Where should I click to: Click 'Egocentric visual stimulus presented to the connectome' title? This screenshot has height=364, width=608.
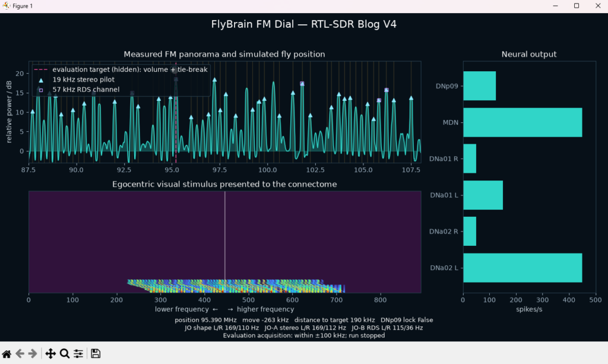click(x=224, y=184)
